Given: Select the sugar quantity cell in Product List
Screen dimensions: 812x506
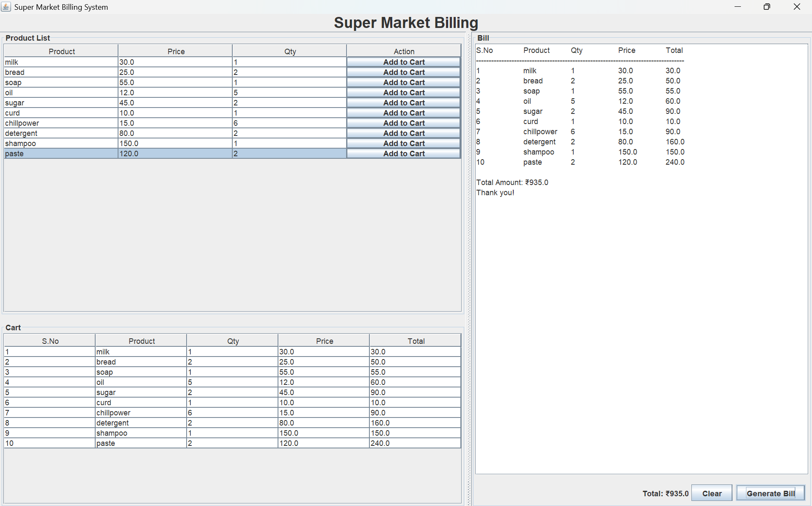Looking at the screenshot, I should (x=289, y=103).
